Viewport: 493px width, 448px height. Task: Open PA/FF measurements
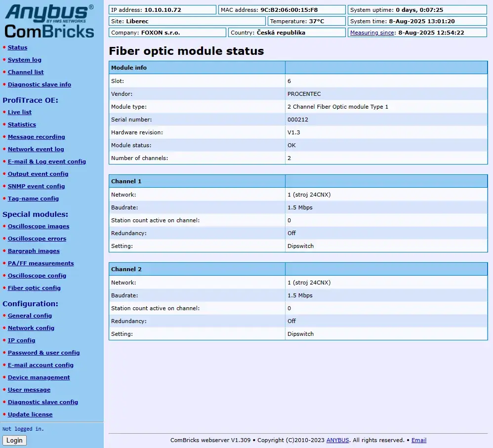(41, 263)
